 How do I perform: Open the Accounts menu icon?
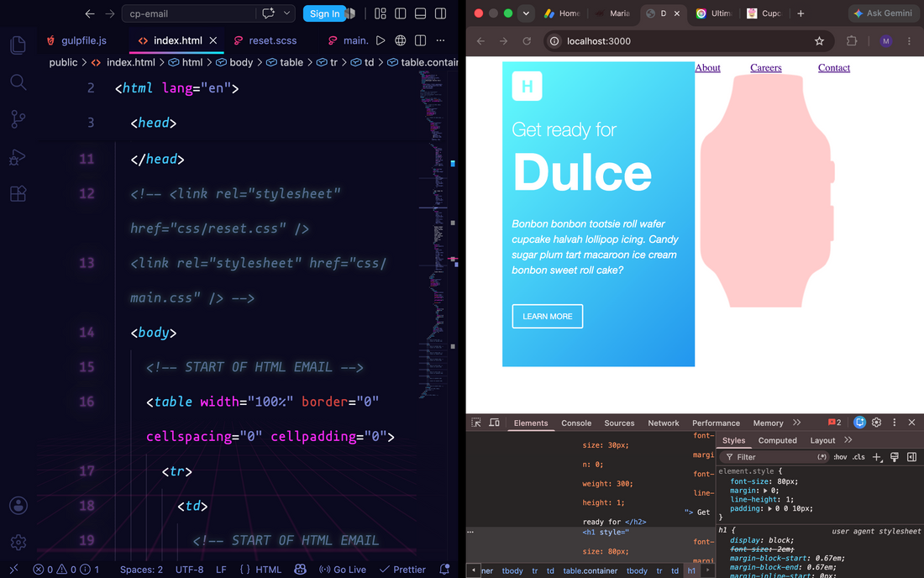coord(18,506)
